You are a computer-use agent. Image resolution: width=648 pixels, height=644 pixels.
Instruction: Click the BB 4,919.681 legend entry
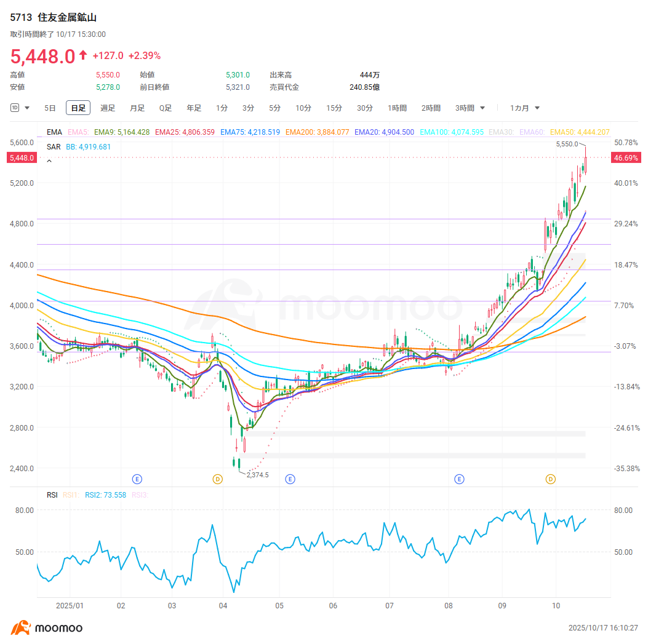[89, 147]
